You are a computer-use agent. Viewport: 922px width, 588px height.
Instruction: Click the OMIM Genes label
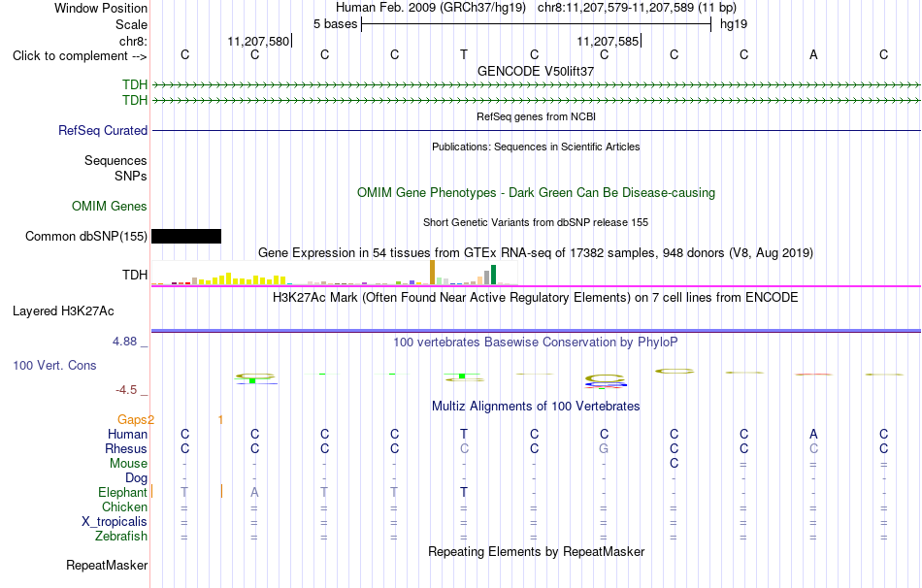pos(110,207)
